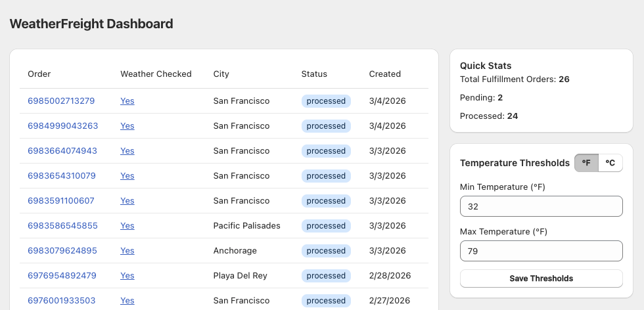Click Yes weather link for order 6985002713279
Image resolution: width=644 pixels, height=310 pixels.
[127, 101]
